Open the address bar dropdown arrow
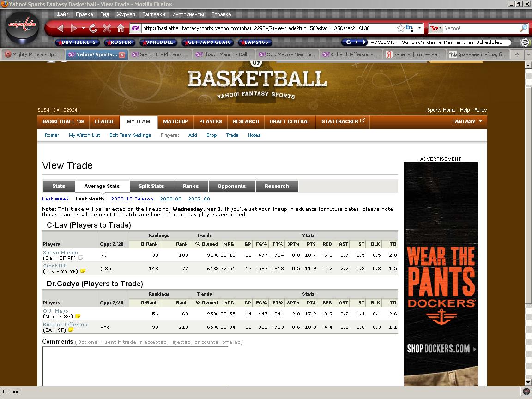This screenshot has width=532, height=399. (x=419, y=28)
